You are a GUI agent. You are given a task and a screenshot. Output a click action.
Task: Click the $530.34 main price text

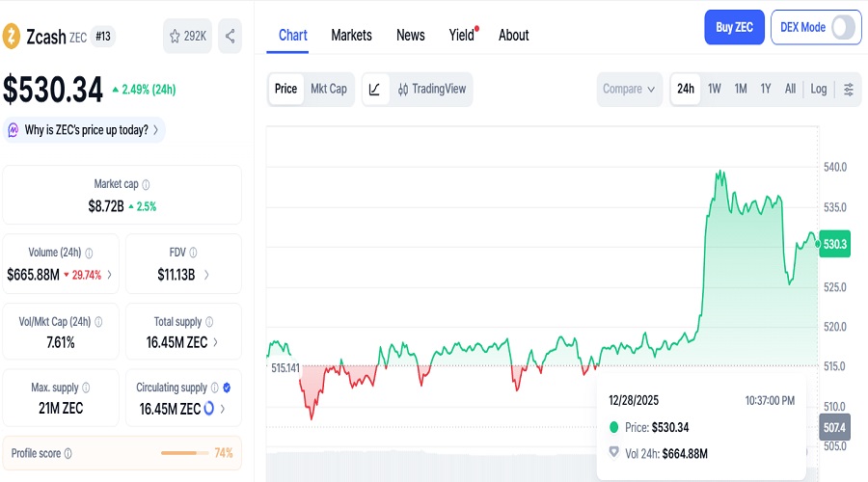click(x=53, y=90)
